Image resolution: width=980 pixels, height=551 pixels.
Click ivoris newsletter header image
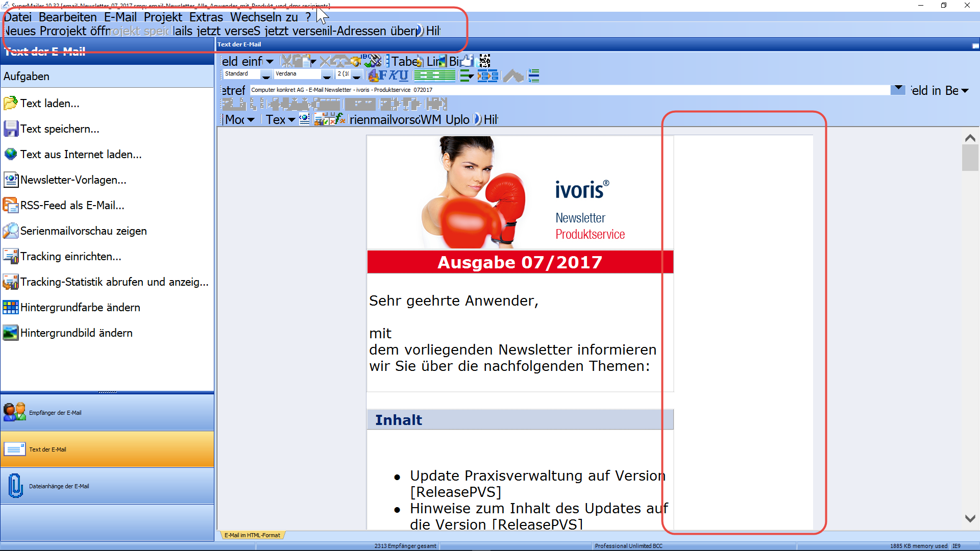[520, 193]
